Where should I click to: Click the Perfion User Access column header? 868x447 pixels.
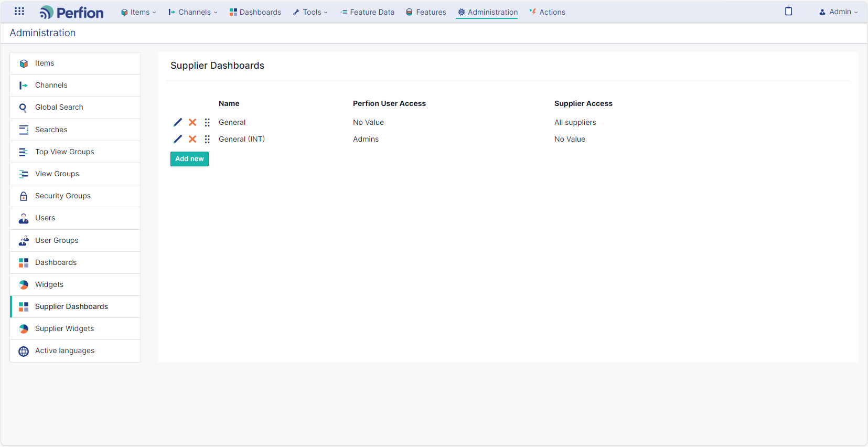(x=389, y=103)
